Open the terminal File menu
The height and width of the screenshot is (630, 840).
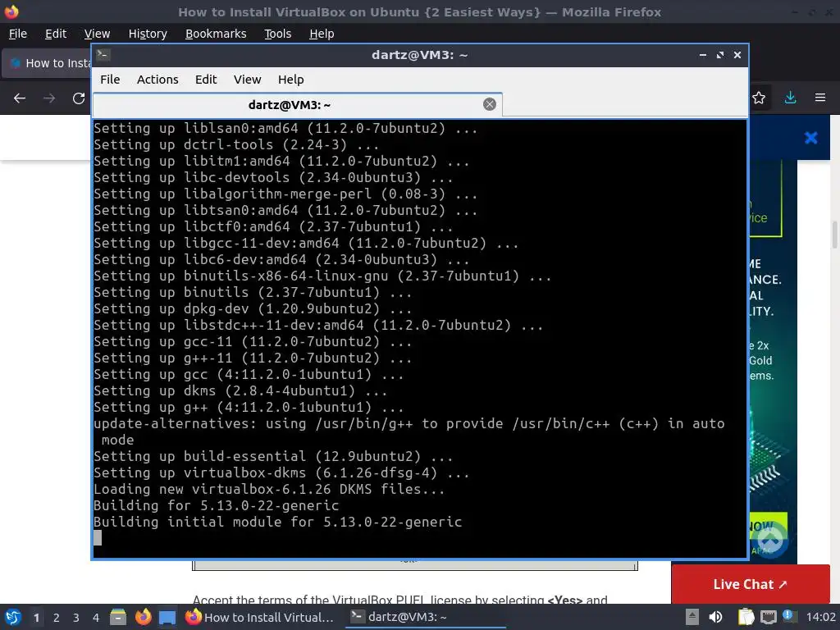110,80
